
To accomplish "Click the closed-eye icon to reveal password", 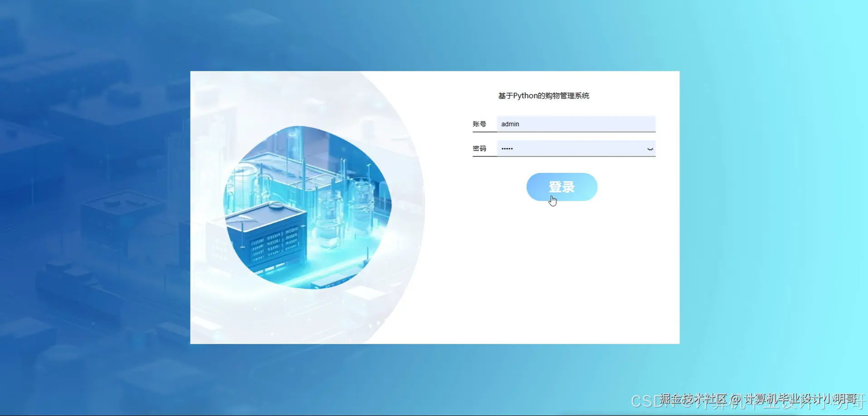I will click(650, 149).
